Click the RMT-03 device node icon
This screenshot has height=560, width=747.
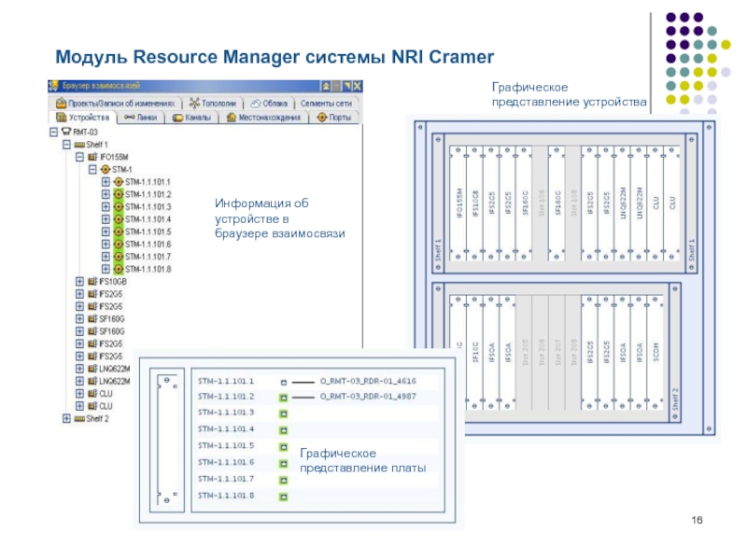point(65,133)
